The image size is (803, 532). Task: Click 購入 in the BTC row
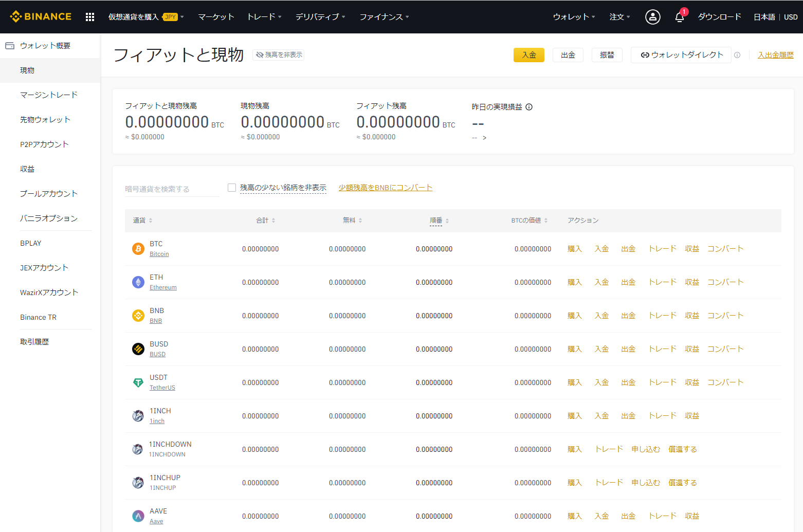(575, 249)
